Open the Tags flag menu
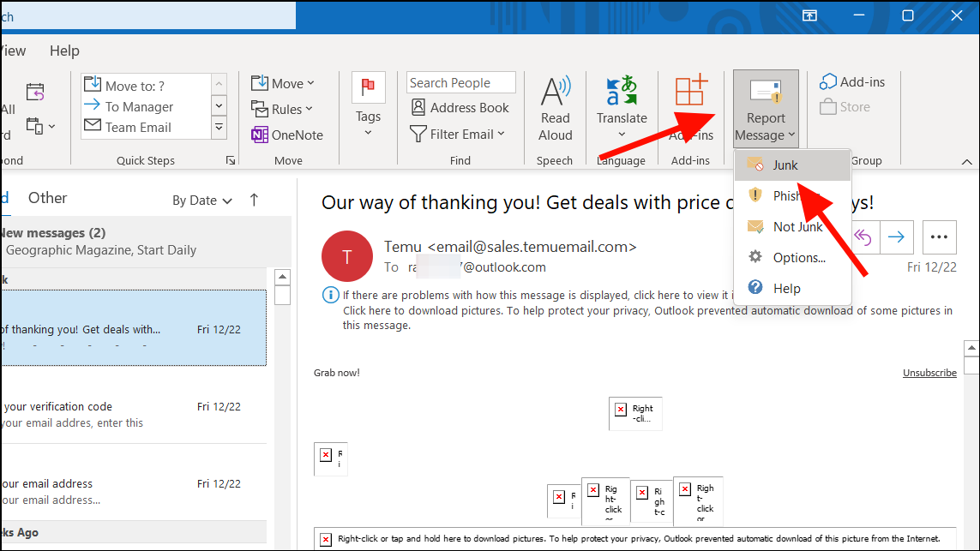The width and height of the screenshot is (980, 551). [x=368, y=106]
